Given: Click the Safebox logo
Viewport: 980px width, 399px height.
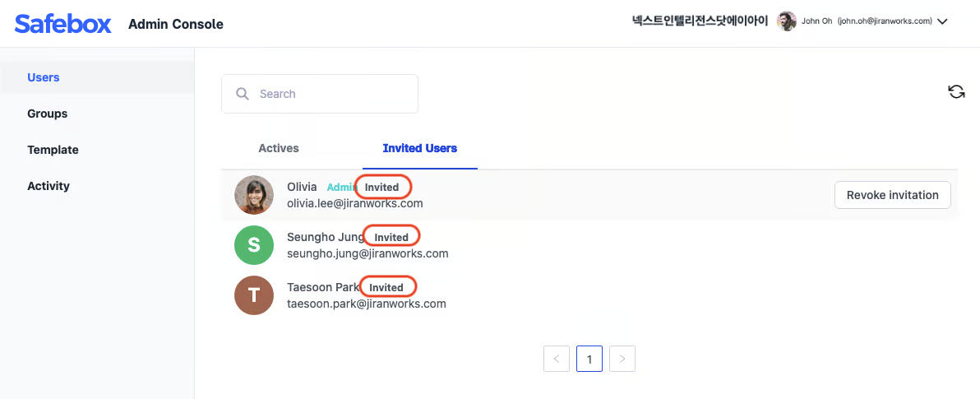Looking at the screenshot, I should pos(63,24).
